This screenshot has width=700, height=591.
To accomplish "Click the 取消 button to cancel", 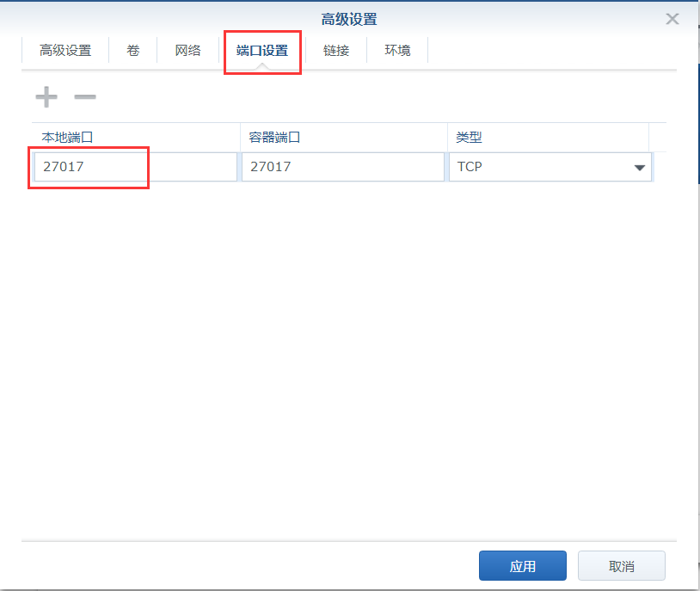I will coord(621,565).
